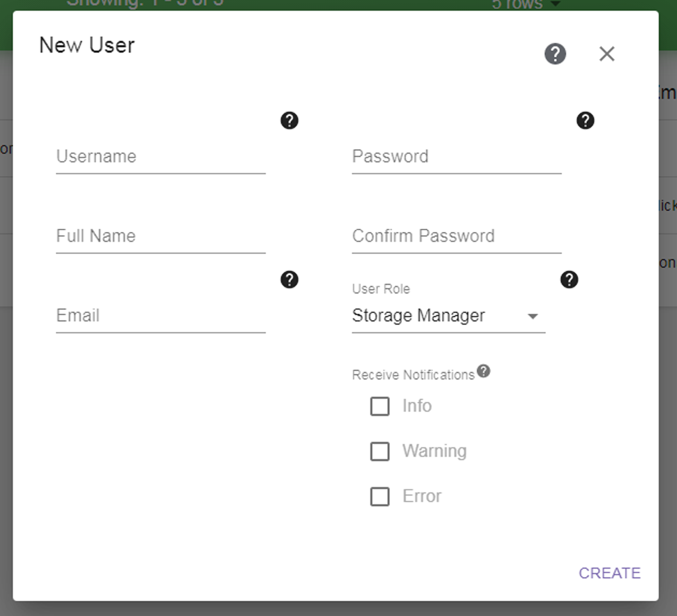Click the CREATE button
The image size is (677, 616).
(x=610, y=573)
